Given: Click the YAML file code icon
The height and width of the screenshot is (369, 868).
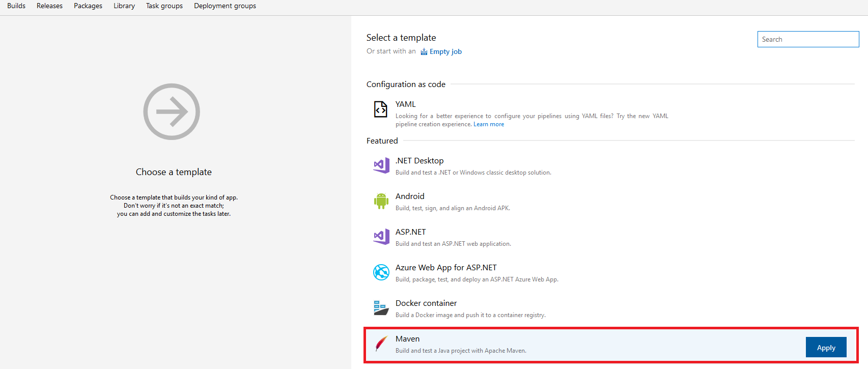Looking at the screenshot, I should point(380,109).
